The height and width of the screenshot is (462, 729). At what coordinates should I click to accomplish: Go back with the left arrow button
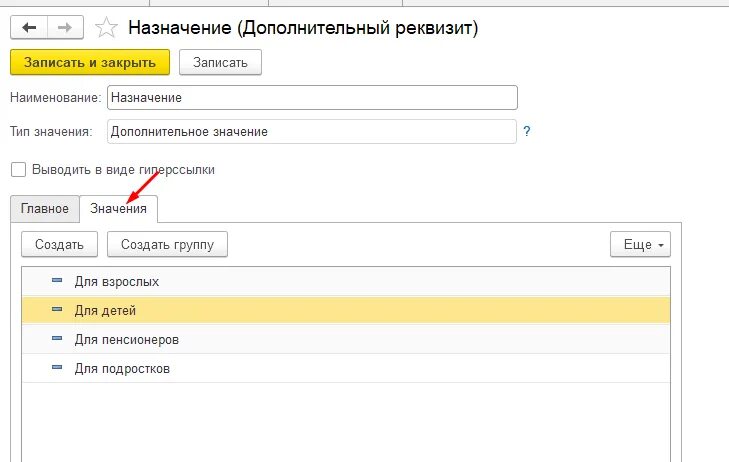(29, 27)
